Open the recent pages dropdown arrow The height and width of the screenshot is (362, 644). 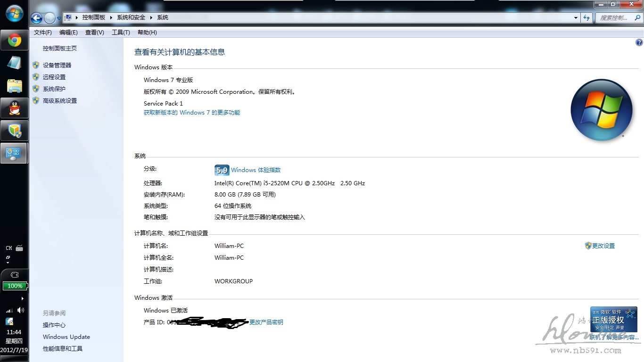[59, 18]
